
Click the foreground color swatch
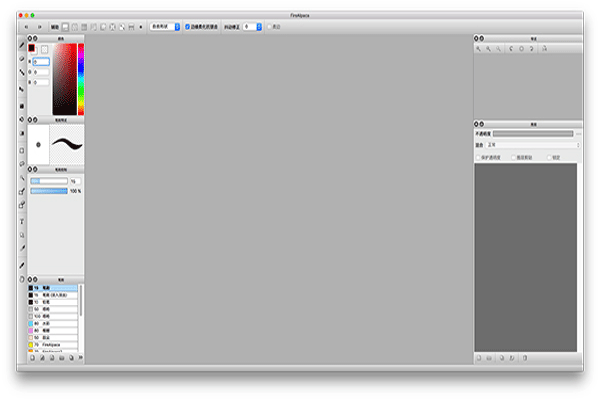tap(32, 48)
